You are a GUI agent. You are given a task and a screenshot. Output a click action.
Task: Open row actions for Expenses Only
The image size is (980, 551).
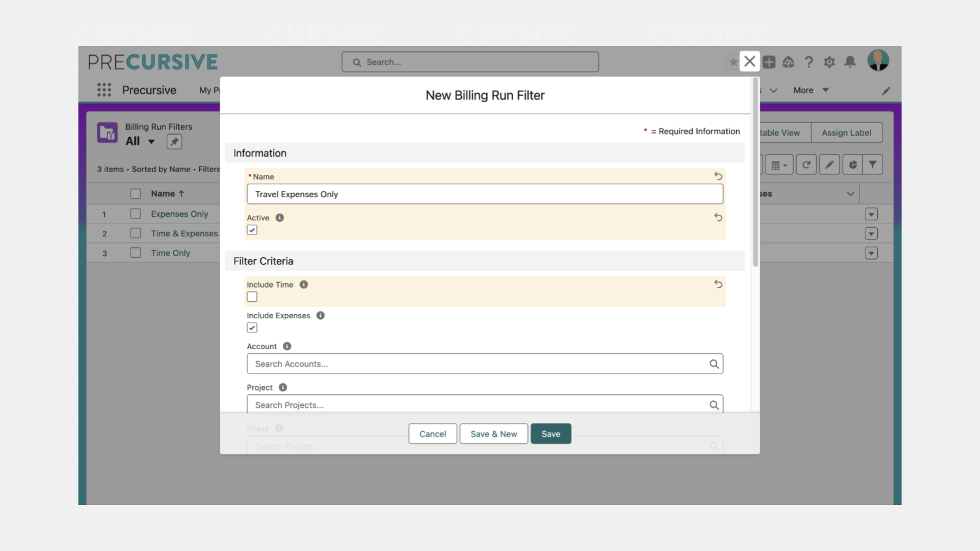[872, 214]
